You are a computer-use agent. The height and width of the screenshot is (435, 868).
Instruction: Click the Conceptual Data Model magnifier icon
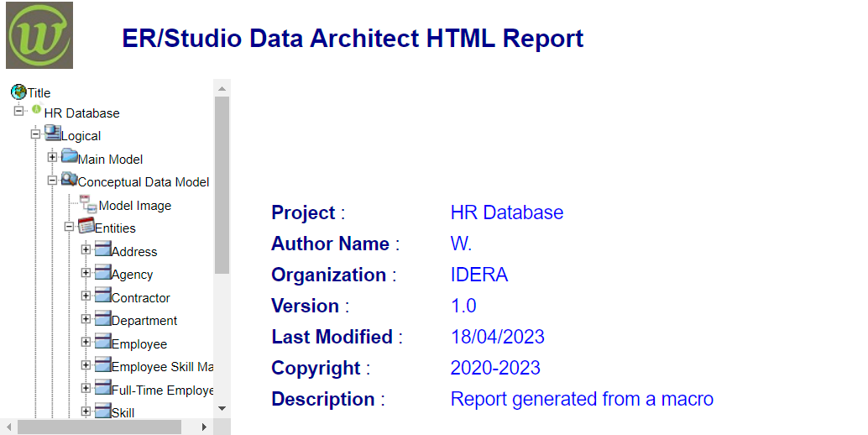pyautogui.click(x=69, y=179)
